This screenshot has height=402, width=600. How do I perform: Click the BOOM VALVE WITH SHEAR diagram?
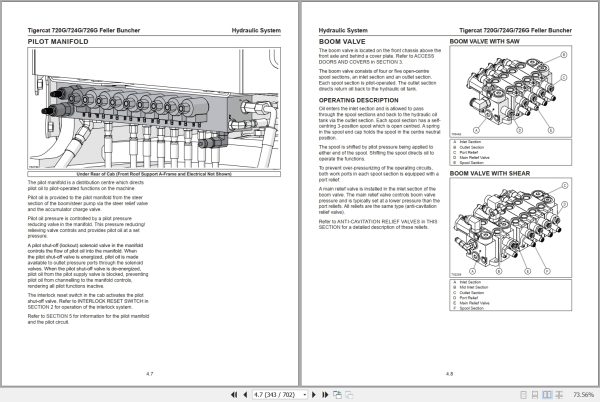tap(510, 228)
